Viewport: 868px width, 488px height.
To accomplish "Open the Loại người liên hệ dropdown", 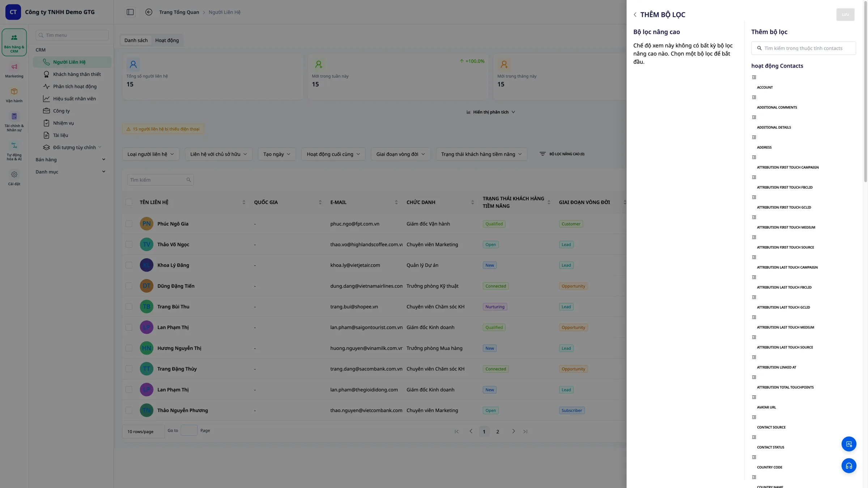I will 150,154.
